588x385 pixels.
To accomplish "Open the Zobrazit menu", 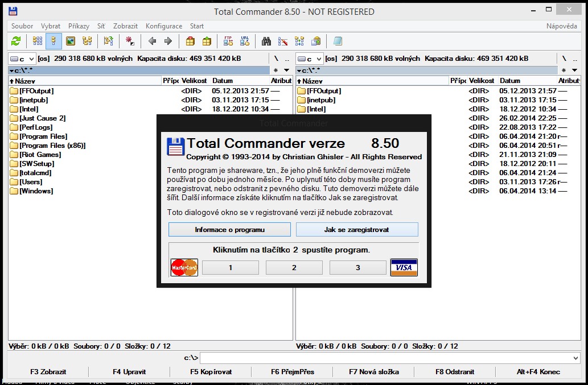I will coord(126,26).
